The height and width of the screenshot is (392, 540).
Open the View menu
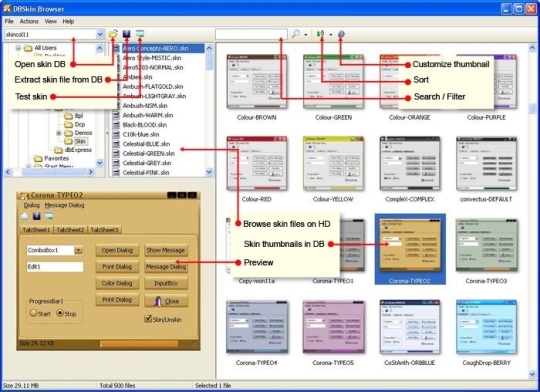[x=51, y=21]
